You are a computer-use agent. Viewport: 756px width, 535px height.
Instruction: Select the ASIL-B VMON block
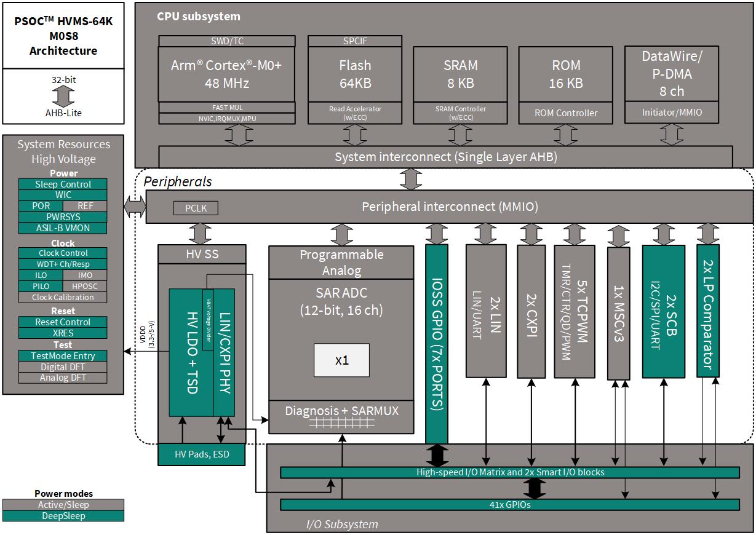(63, 228)
